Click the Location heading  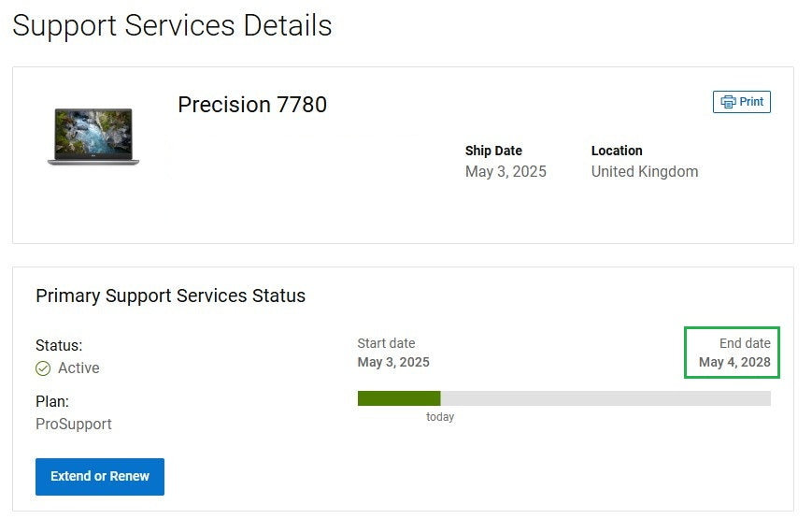617,151
